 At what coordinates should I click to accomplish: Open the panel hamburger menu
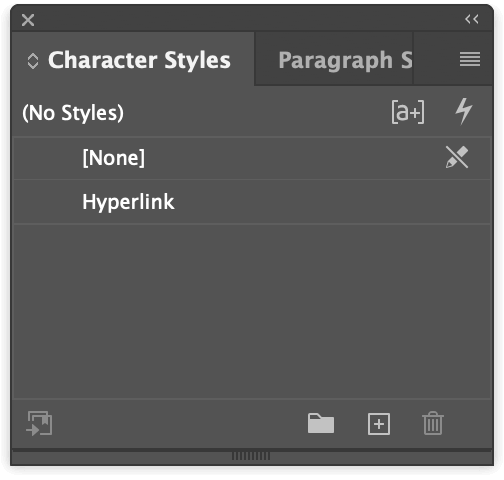click(470, 59)
